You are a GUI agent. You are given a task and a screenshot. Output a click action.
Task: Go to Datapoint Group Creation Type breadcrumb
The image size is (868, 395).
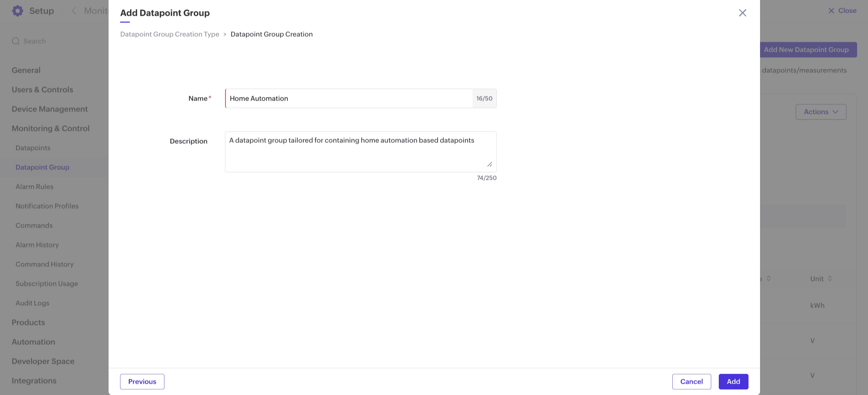click(x=170, y=34)
